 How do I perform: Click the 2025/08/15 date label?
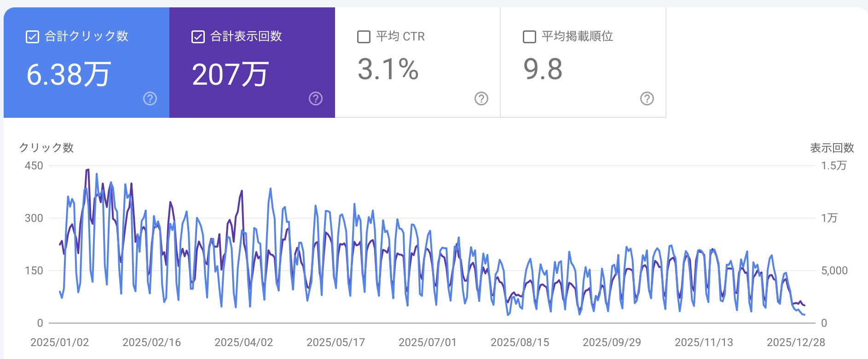pos(520,342)
